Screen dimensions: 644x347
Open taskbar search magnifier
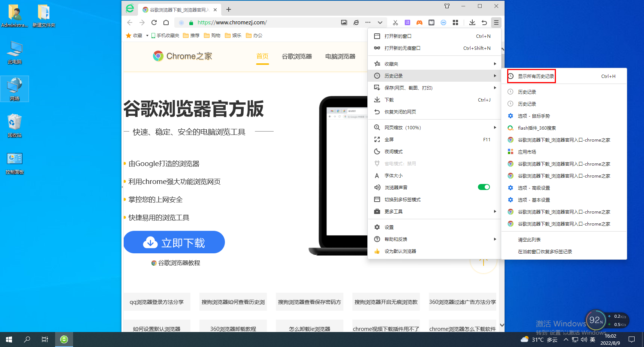(x=27, y=340)
